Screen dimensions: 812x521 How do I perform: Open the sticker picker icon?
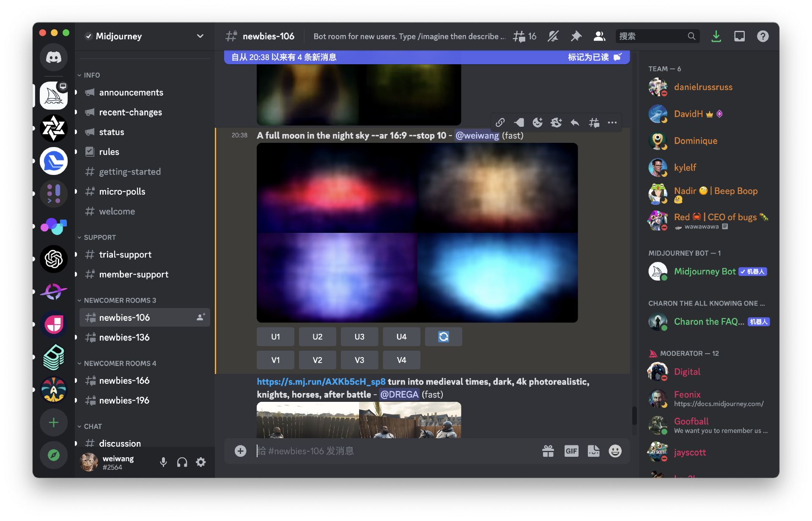coord(593,451)
